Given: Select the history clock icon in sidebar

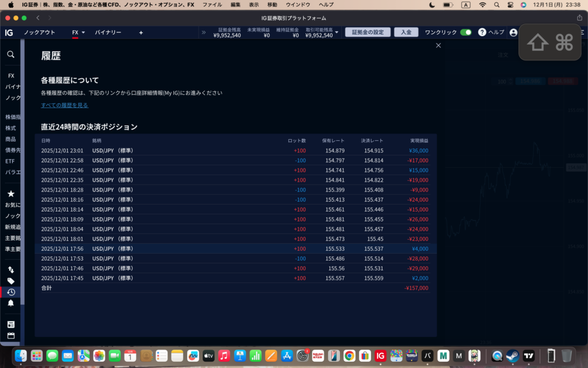Looking at the screenshot, I should pyautogui.click(x=10, y=292).
